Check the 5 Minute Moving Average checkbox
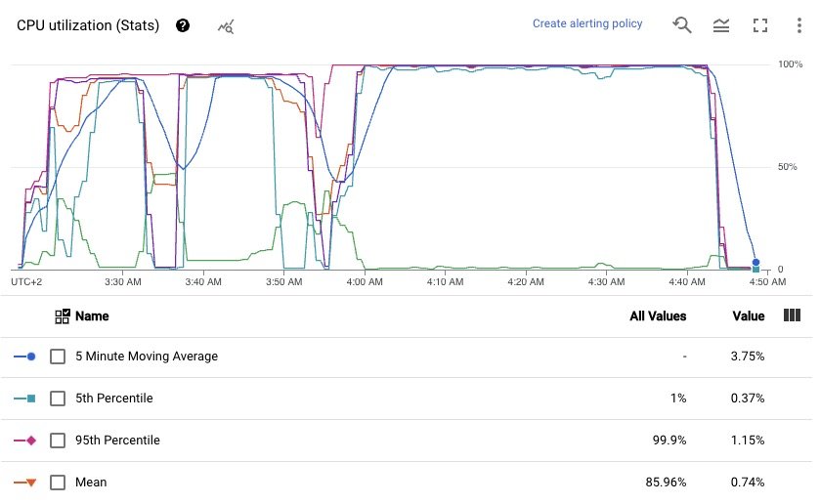This screenshot has height=504, width=820. pos(58,357)
